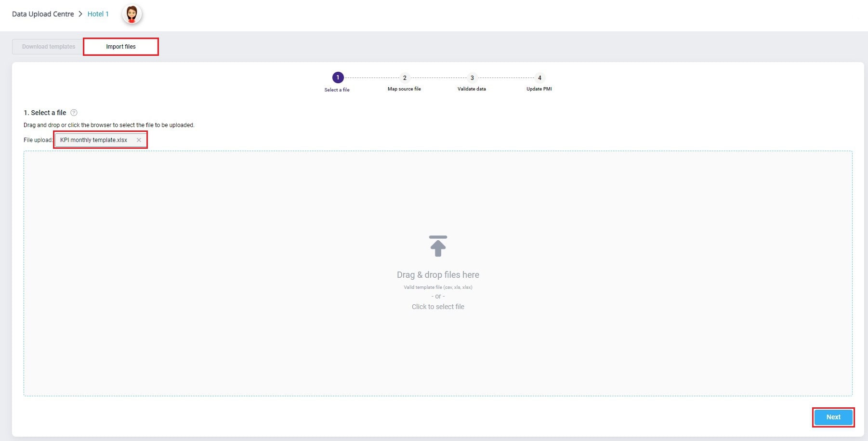
Task: Click the breadcrumb chevron separator
Action: click(x=80, y=14)
